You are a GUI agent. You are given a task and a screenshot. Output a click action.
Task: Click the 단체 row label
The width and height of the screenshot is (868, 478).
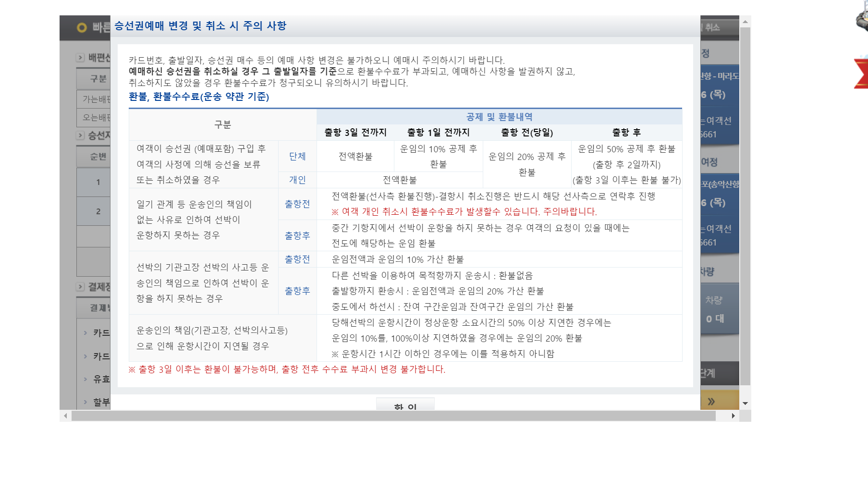[297, 156]
